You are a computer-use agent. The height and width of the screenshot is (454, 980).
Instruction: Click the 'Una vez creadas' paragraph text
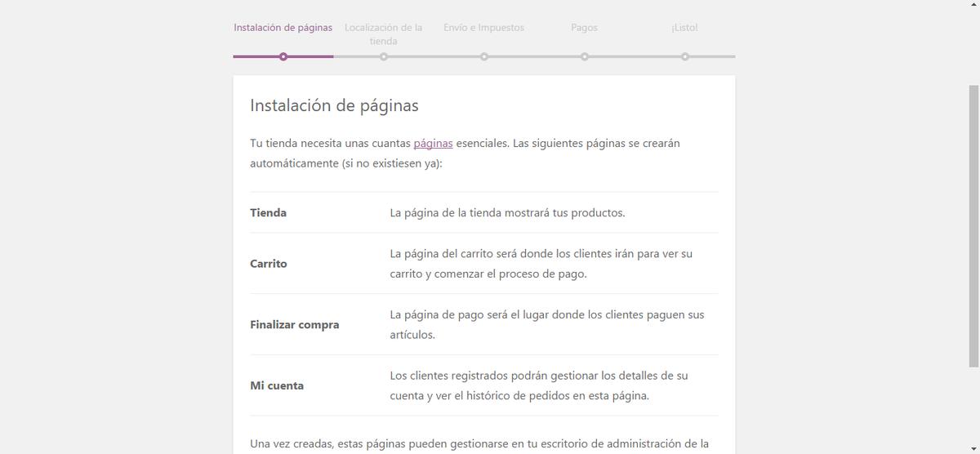[479, 444]
